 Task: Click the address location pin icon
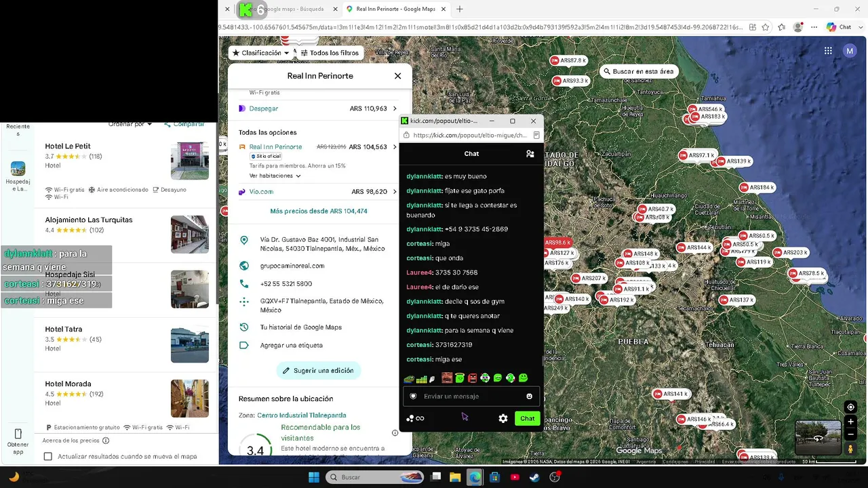[244, 241]
